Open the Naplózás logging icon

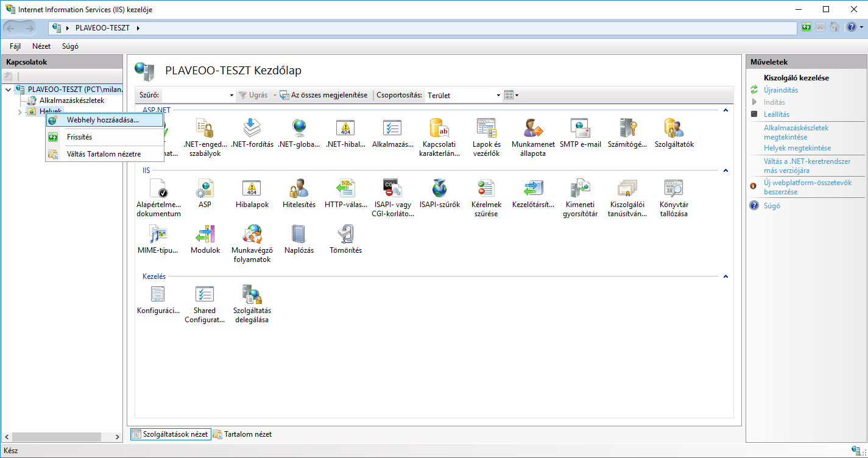click(299, 234)
